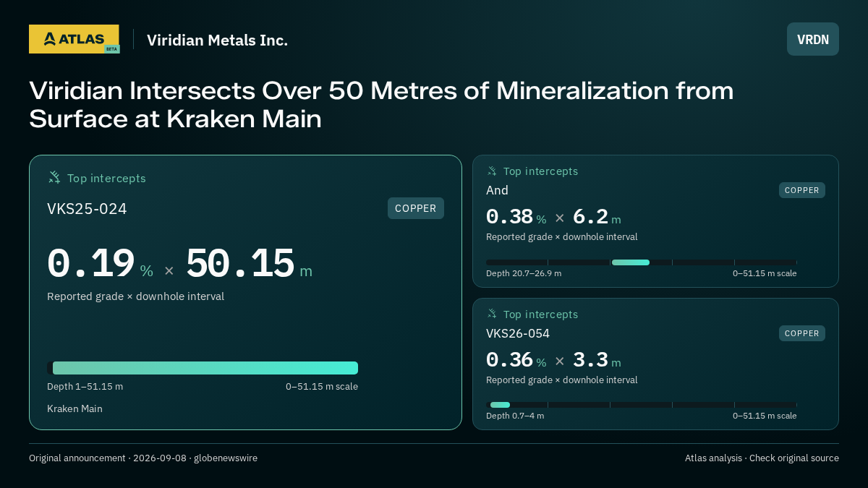
Task: Click 'Reported grade × downhole interval' under 0.38 %
Action: click(x=562, y=237)
